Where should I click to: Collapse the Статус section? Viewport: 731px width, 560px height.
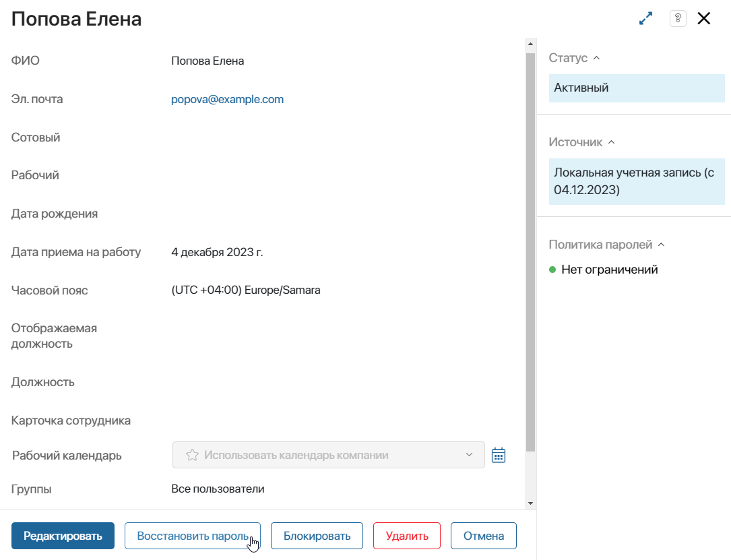[x=596, y=58]
